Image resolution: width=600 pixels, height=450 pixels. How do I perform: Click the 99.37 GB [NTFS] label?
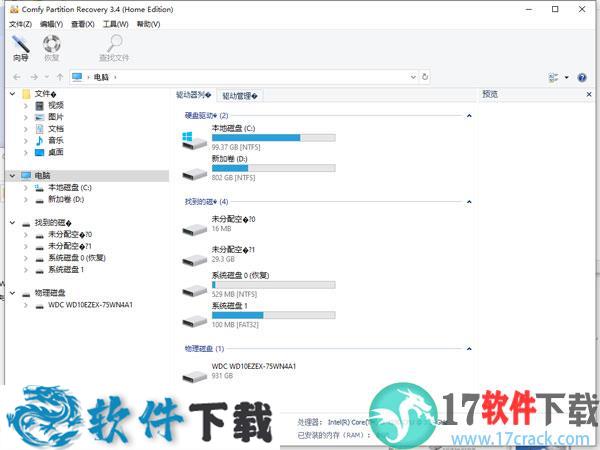coord(236,147)
